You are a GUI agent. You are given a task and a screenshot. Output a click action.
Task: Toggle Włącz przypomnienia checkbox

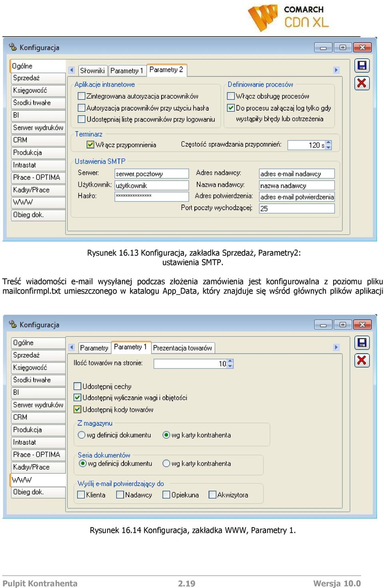click(x=90, y=144)
